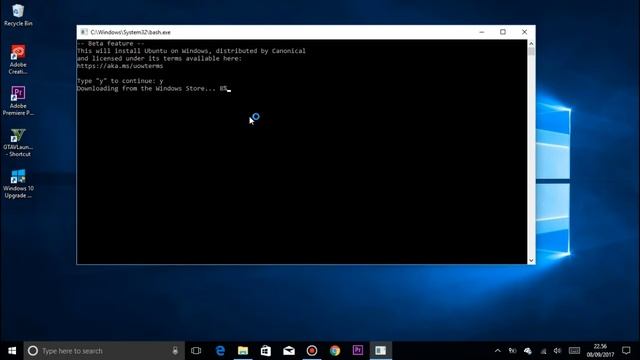This screenshot has height=360, width=640.
Task: Open the touch keyboard tray icon
Action: point(574,351)
